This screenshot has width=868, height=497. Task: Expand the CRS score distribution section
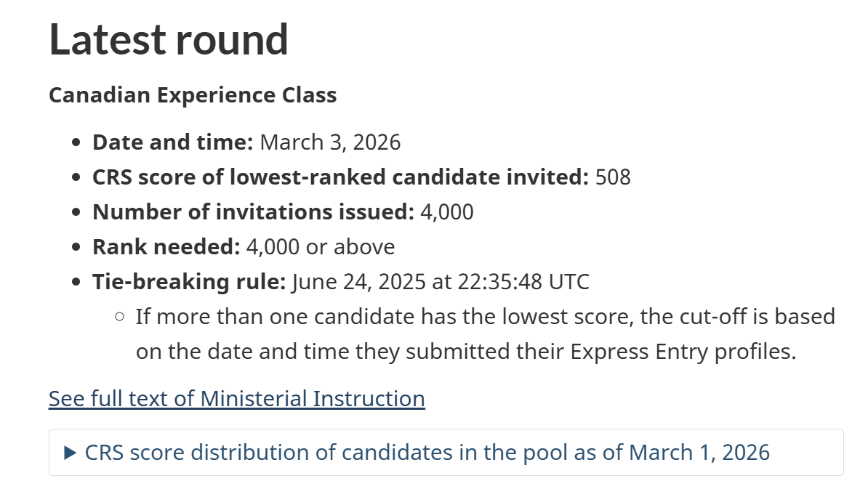446,452
